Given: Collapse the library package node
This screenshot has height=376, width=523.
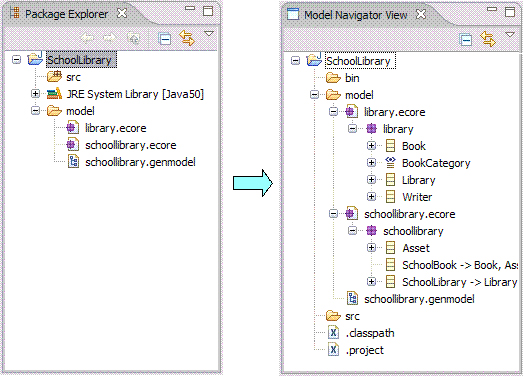Looking at the screenshot, I should pyautogui.click(x=352, y=129).
